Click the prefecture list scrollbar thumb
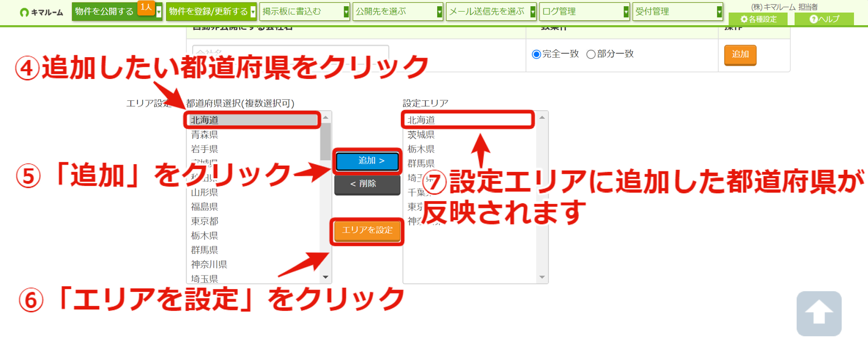This screenshot has width=868, height=354. (325, 141)
